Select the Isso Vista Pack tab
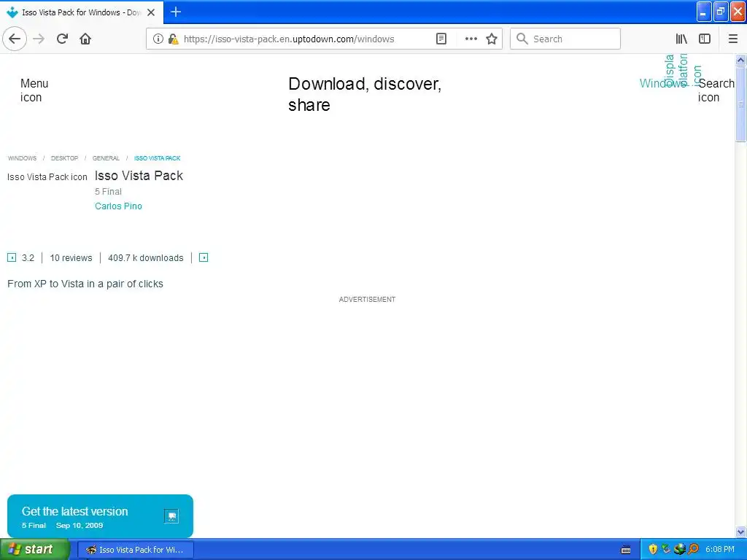 tap(82, 12)
